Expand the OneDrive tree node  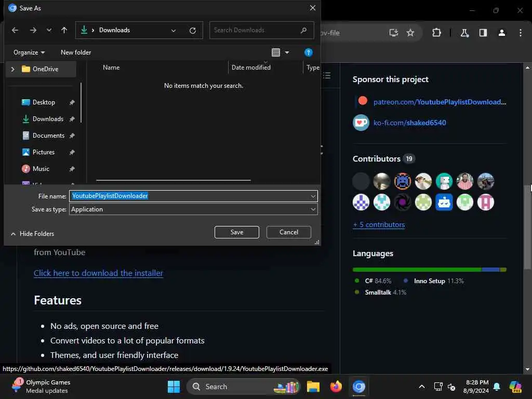12,69
